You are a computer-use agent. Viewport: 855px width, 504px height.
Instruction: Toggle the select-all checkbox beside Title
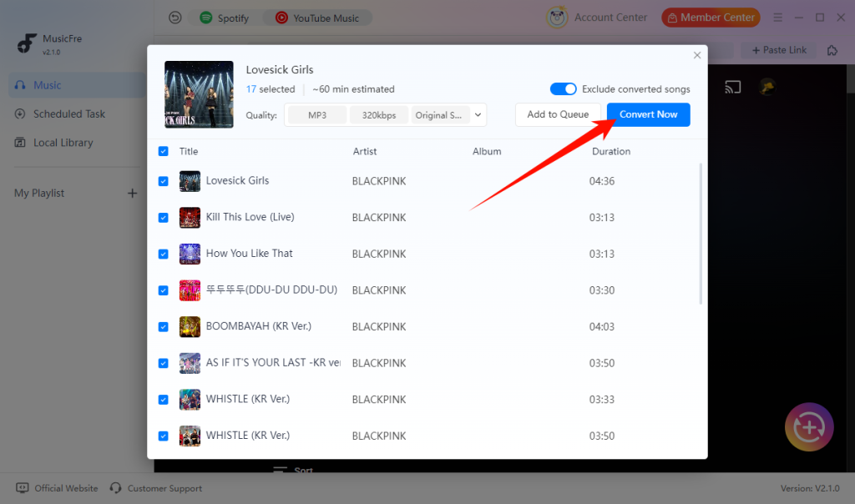163,151
